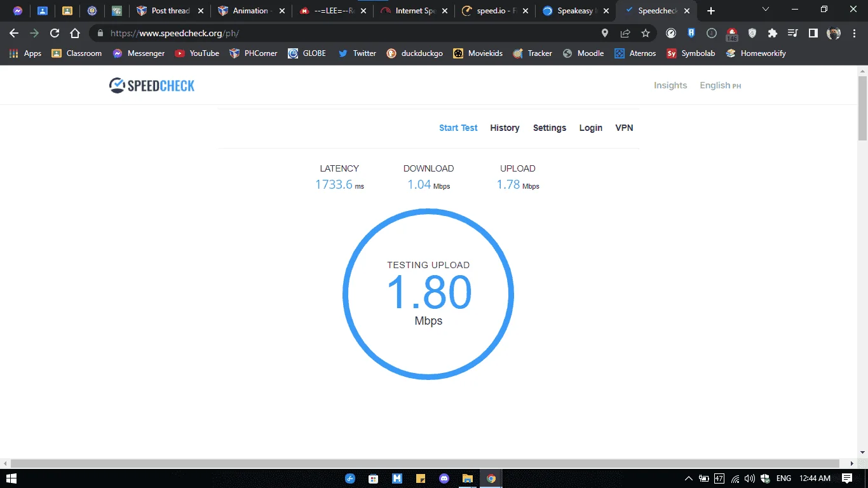The image size is (868, 488).
Task: Toggle the browser side panel
Action: (x=813, y=33)
